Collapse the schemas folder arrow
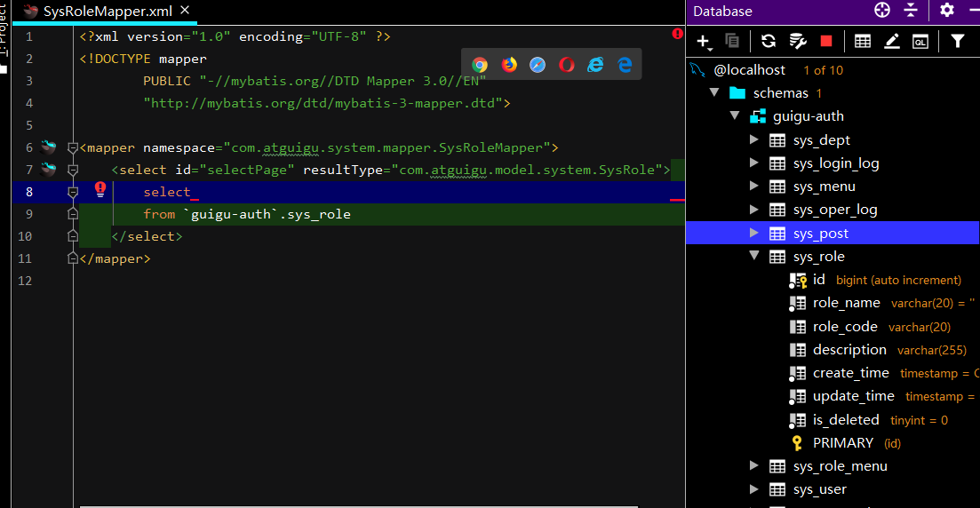The height and width of the screenshot is (508, 980). click(x=714, y=92)
